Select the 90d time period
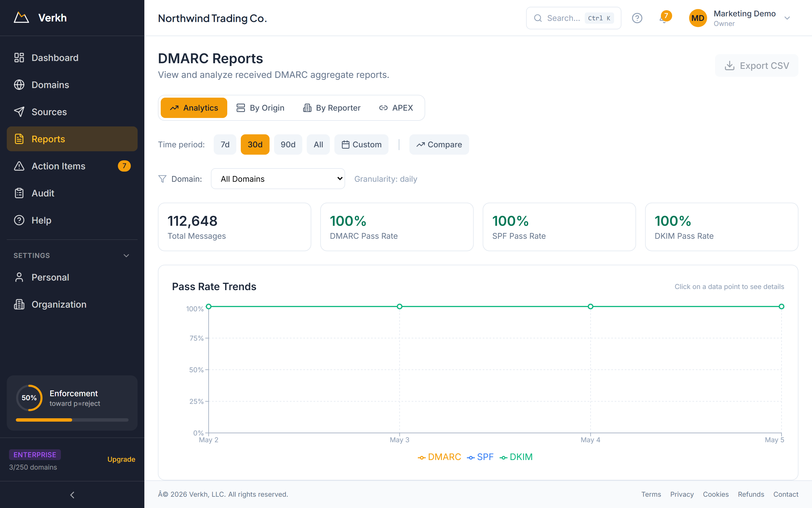 coord(288,144)
